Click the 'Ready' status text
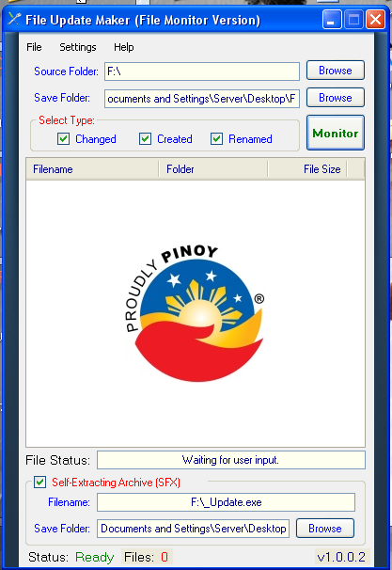The width and height of the screenshot is (392, 570). click(94, 557)
